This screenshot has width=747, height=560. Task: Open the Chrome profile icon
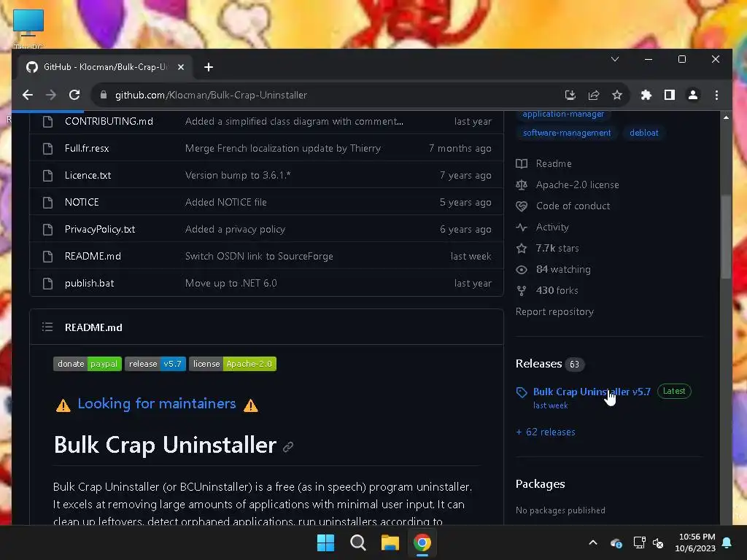pyautogui.click(x=693, y=95)
